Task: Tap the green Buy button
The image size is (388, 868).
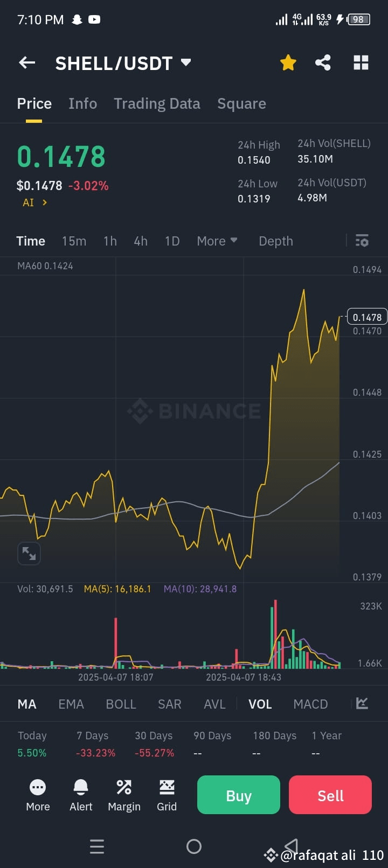Action: coord(239,795)
